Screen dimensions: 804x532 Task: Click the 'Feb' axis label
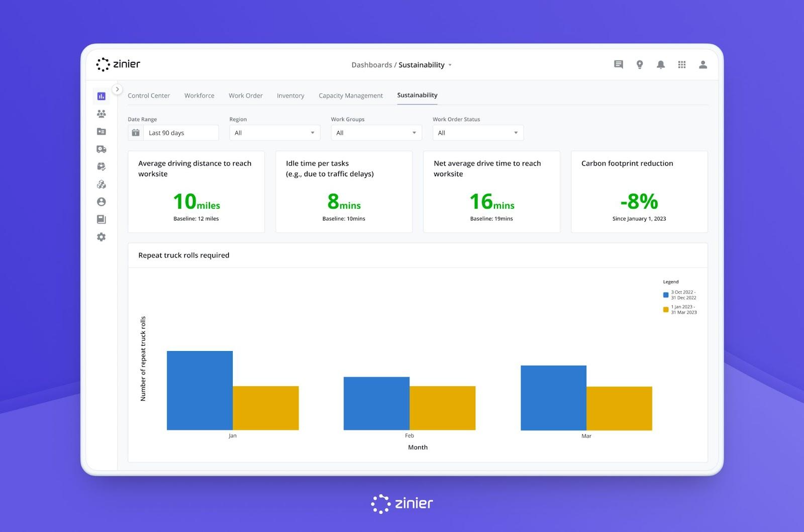click(x=410, y=436)
